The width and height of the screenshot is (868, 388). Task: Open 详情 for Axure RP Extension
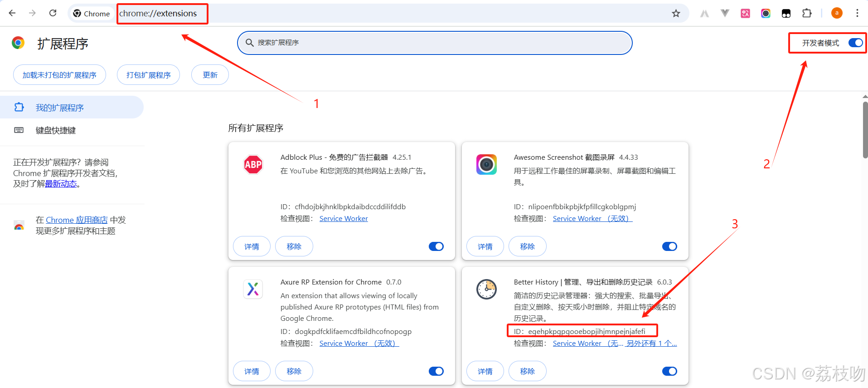pyautogui.click(x=252, y=371)
